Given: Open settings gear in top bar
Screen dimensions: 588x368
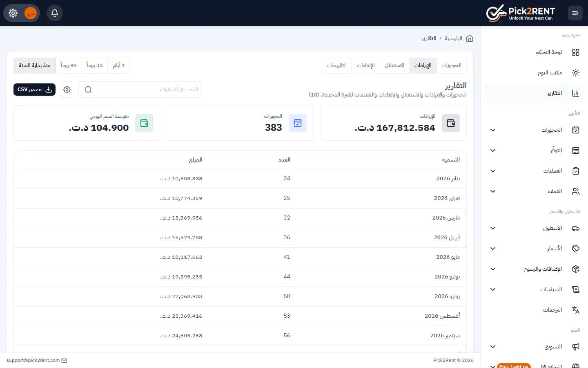Looking at the screenshot, I should tap(13, 13).
